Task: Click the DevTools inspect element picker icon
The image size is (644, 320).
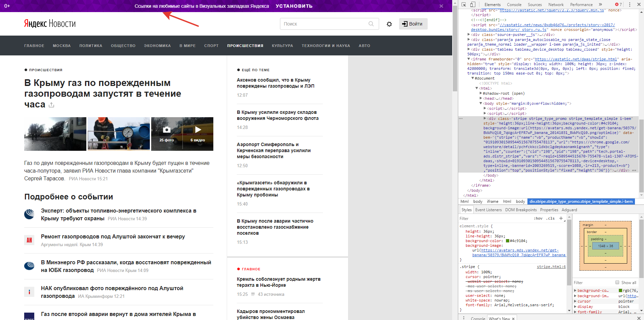Action: 464,4
